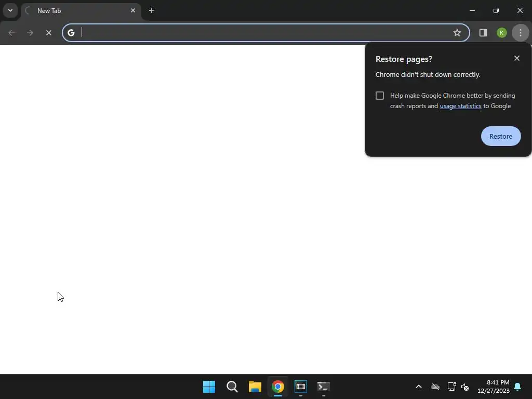Go forward with the forward arrow
Screen dimensions: 532x399
30,33
